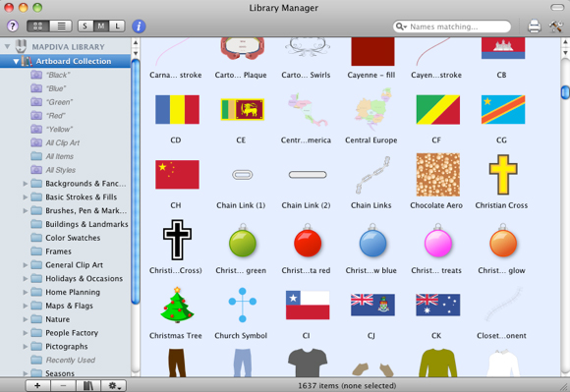Screen dimensions: 570x392
Task: Select the Christmas Tree thumbnail
Action: tap(177, 305)
